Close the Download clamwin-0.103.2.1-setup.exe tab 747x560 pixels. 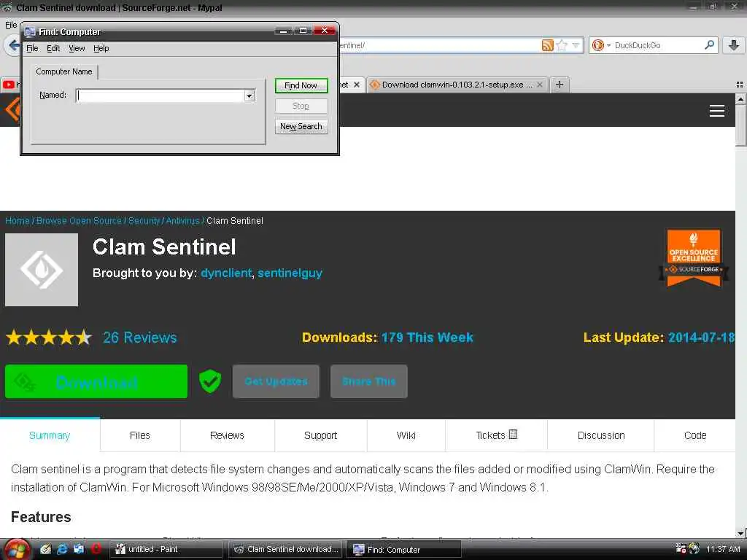(x=540, y=85)
